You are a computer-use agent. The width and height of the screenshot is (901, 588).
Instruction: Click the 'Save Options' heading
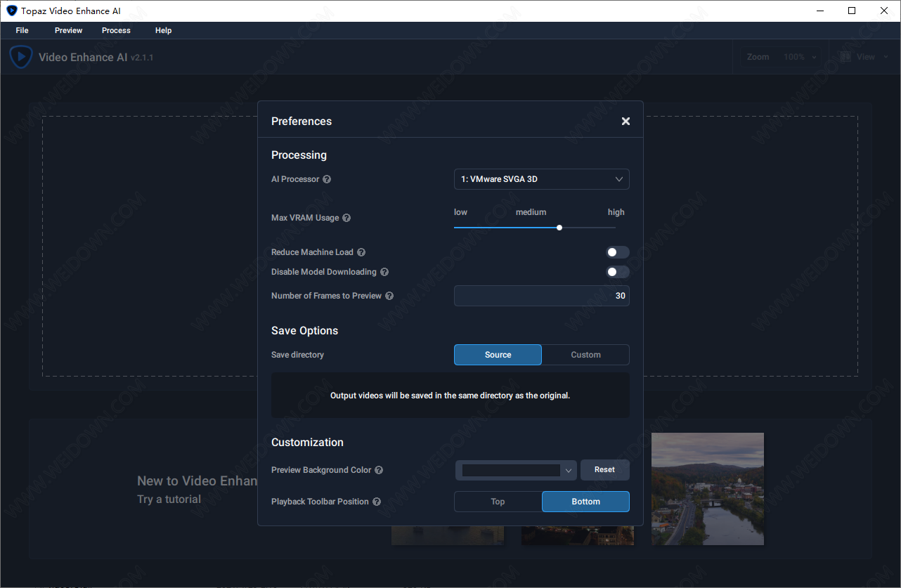tap(304, 331)
